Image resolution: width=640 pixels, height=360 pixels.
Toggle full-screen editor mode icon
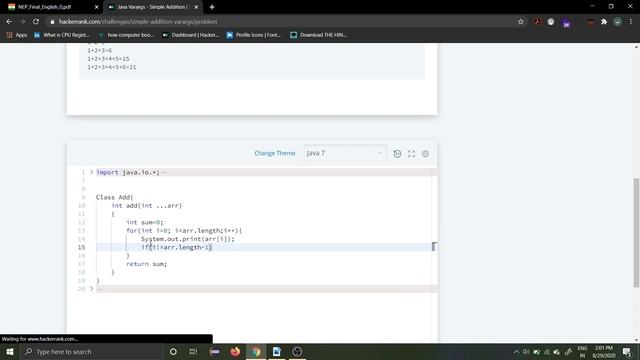point(411,154)
